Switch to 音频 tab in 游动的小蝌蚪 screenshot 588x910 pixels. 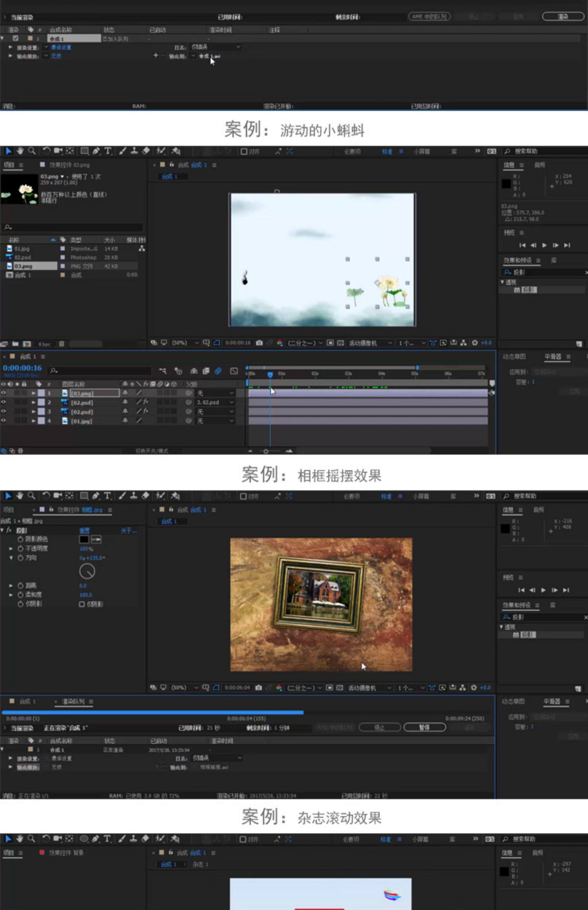point(540,165)
